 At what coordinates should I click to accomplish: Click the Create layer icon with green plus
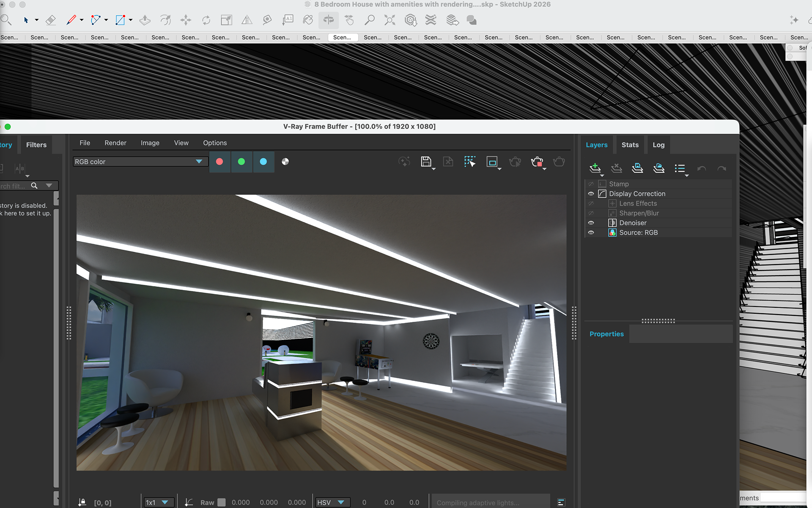[x=595, y=168]
